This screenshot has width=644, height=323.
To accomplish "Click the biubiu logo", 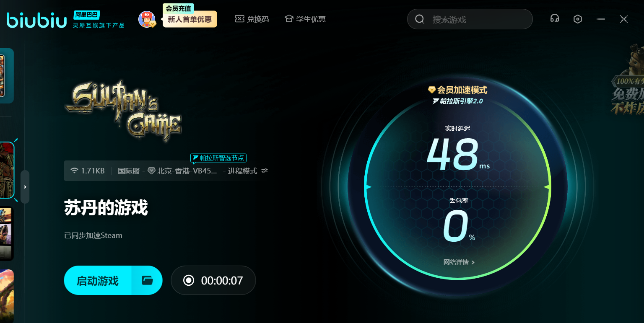I will tap(36, 20).
